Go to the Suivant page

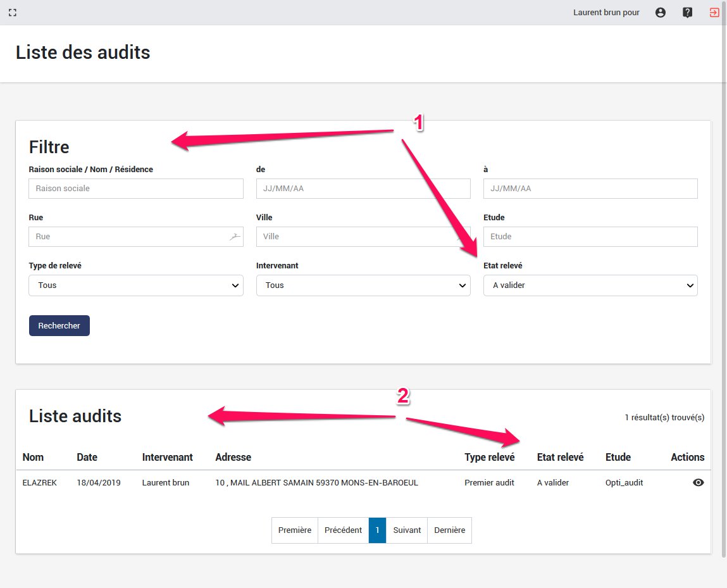pos(406,530)
